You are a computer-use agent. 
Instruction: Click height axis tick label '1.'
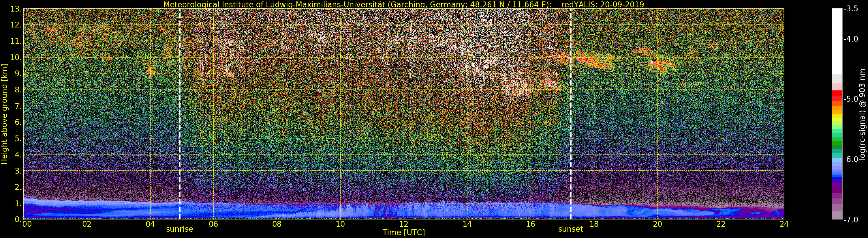pyautogui.click(x=18, y=203)
